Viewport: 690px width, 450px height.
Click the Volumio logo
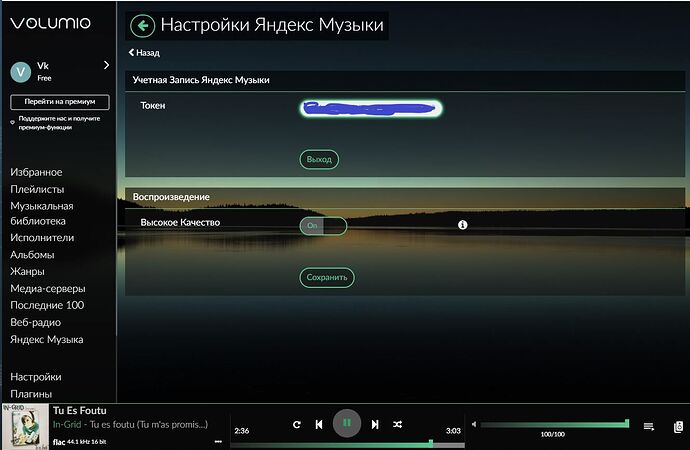(x=51, y=23)
